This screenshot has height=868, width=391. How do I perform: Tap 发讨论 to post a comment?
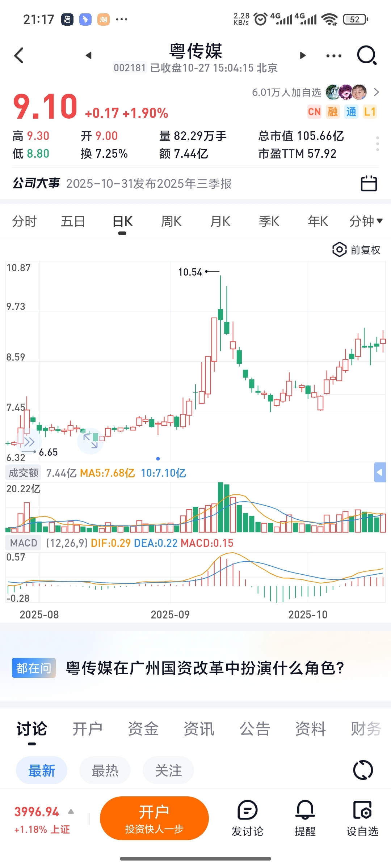[247, 818]
